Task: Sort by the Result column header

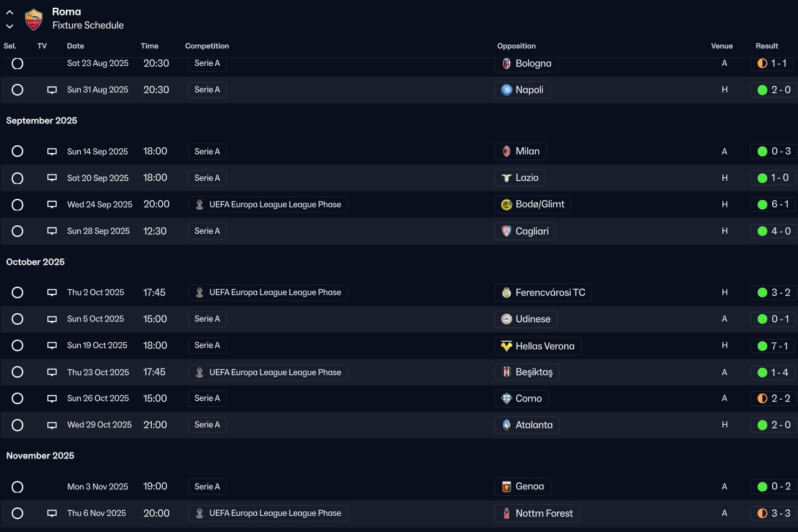Action: (x=766, y=46)
